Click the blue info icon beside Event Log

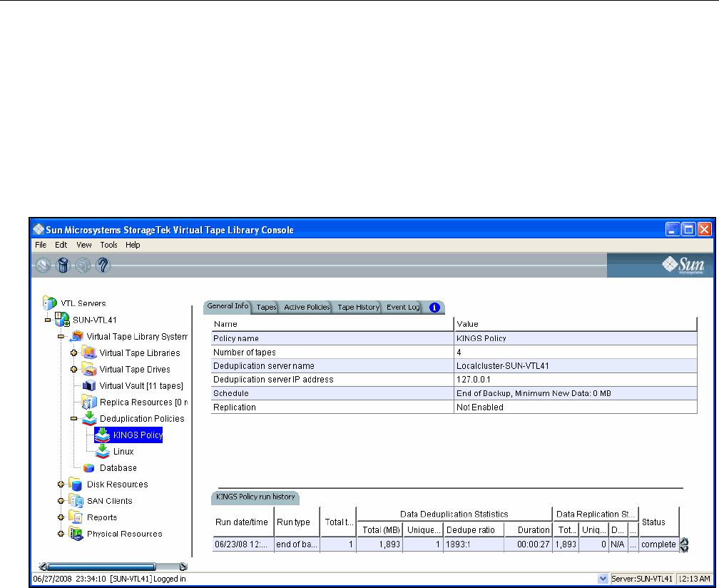point(434,308)
